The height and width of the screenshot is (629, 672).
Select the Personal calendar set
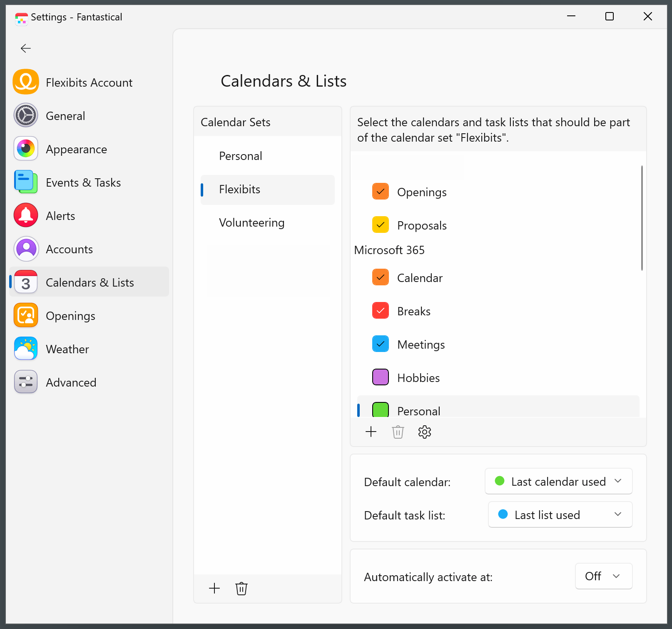coord(268,156)
